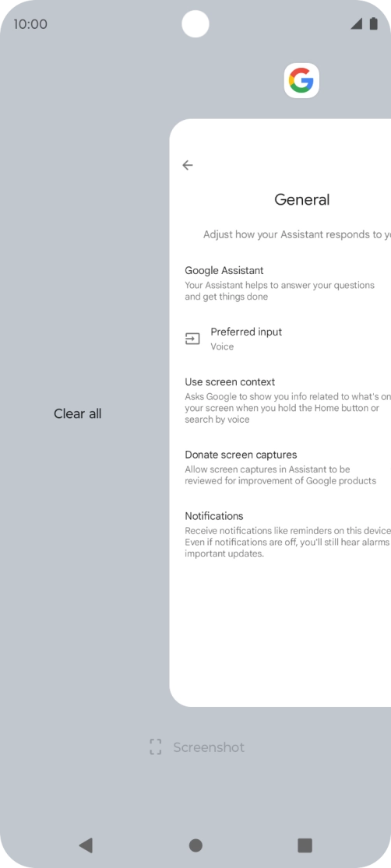The height and width of the screenshot is (868, 391).
Task: Tap the 10:00 clock in status bar
Action: [30, 24]
